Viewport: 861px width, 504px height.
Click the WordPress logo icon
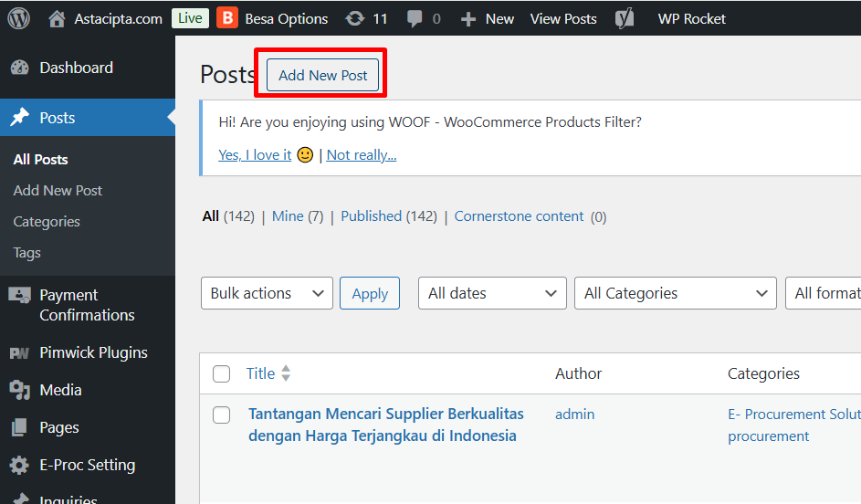click(x=19, y=18)
